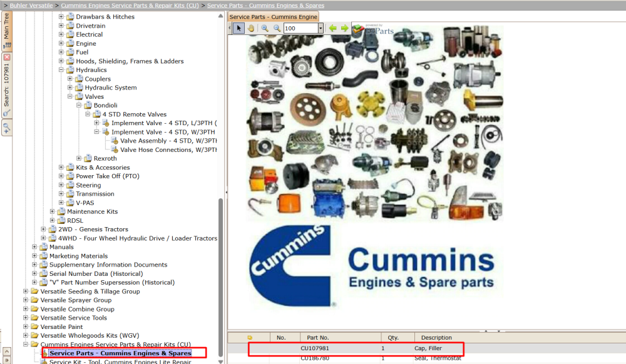Click the Transmission folder icon
The image size is (626, 364).
[x=70, y=194]
